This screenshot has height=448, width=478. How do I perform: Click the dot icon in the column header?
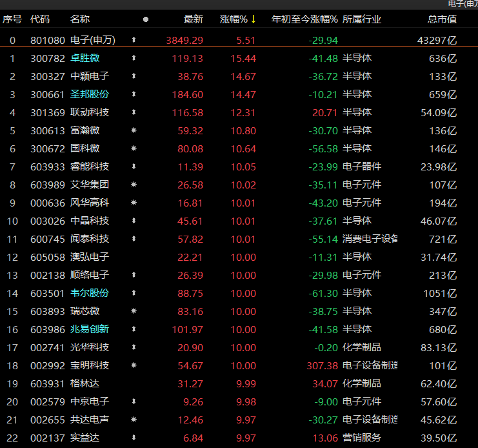point(146,19)
